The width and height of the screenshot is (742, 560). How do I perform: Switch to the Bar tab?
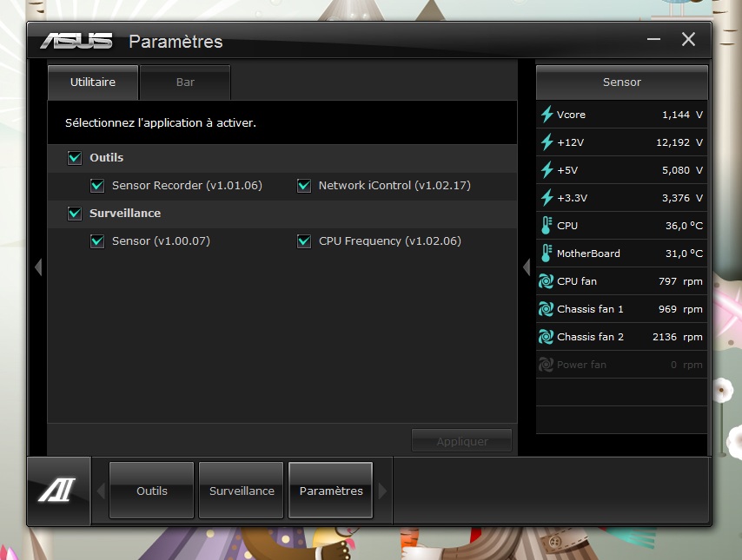tap(185, 82)
